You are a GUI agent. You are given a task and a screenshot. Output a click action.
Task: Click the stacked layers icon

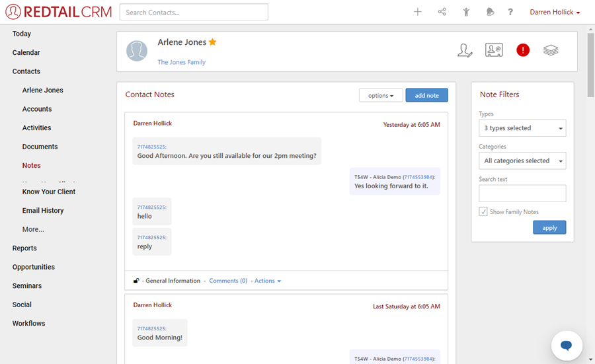(551, 50)
